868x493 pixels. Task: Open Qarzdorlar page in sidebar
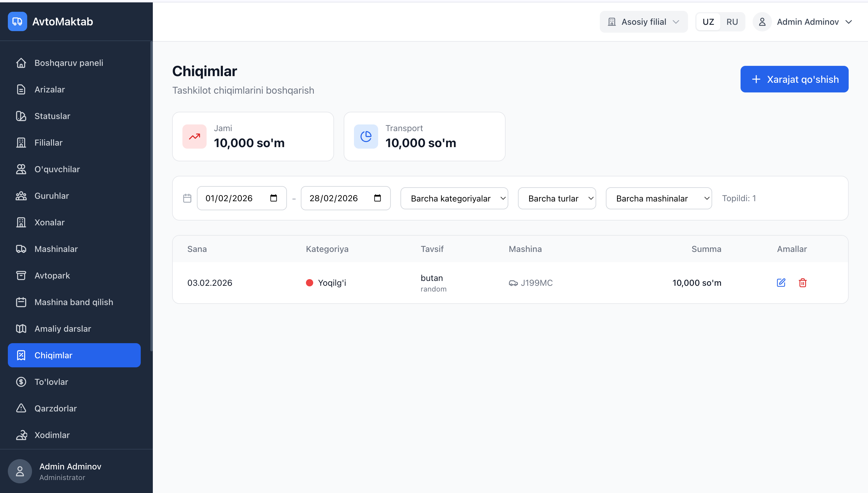pyautogui.click(x=56, y=408)
